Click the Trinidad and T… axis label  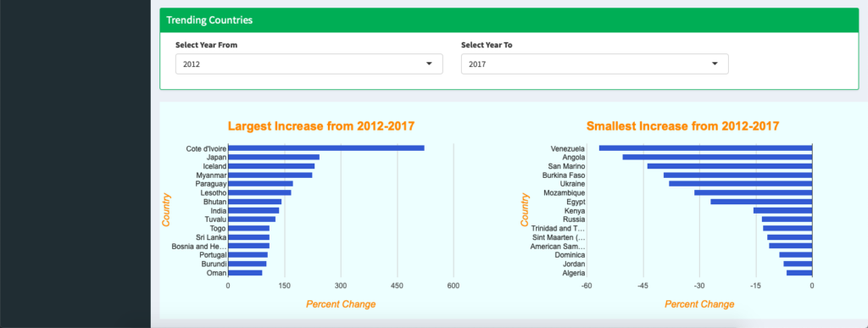coord(558,229)
